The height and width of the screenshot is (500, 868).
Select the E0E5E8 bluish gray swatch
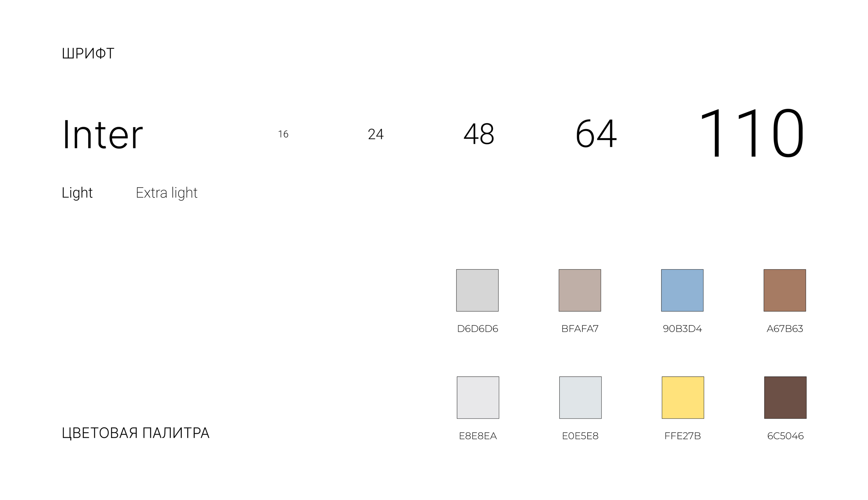tap(580, 397)
